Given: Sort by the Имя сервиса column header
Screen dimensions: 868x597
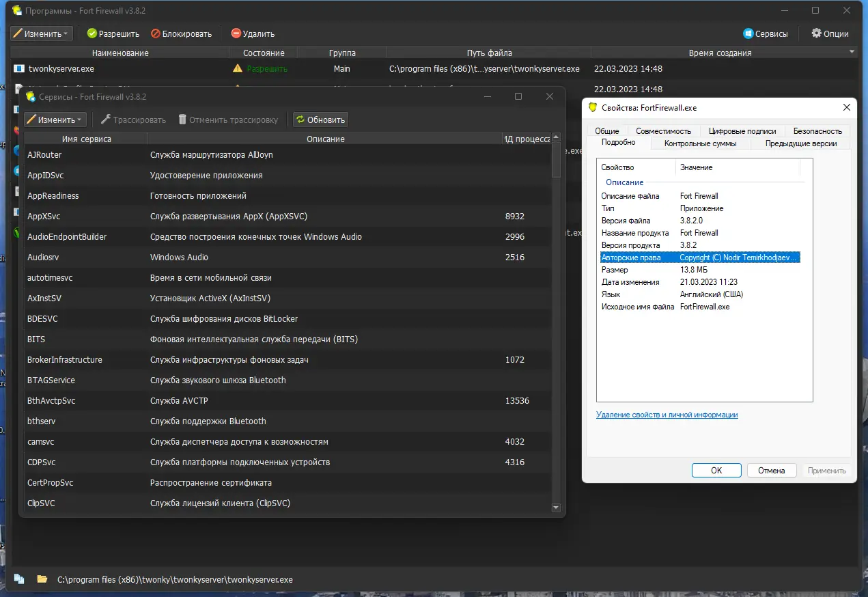Looking at the screenshot, I should pos(86,139).
